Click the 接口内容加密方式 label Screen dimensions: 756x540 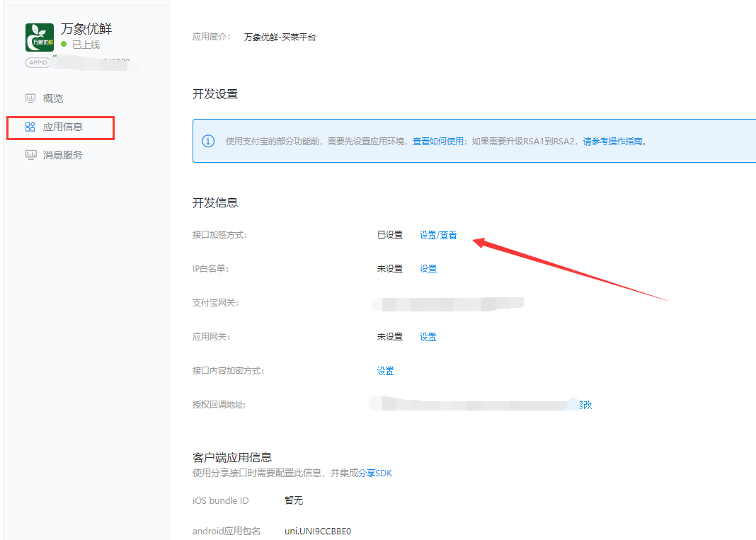coord(228,371)
